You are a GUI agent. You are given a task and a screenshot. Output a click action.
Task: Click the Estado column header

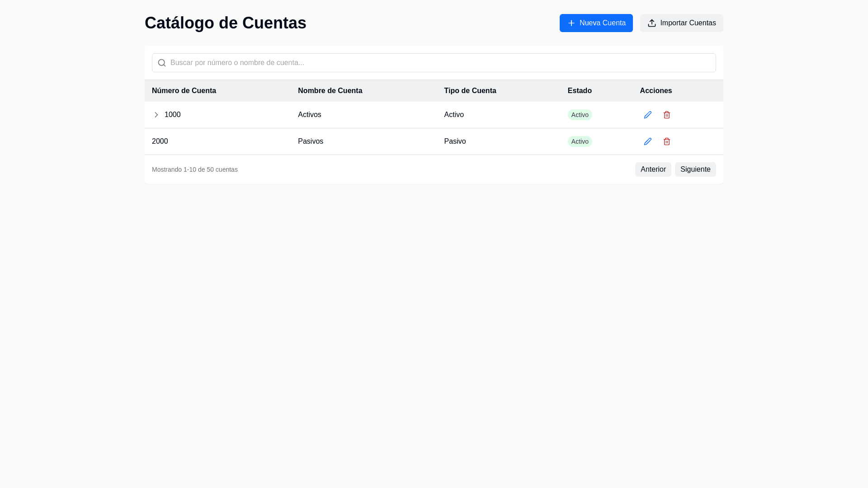[x=580, y=91]
